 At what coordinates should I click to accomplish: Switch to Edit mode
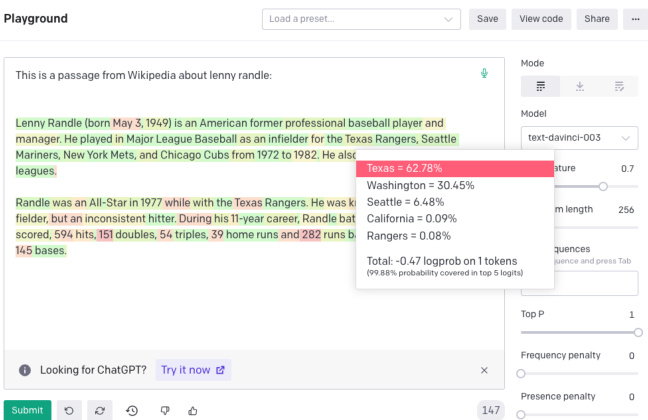click(x=619, y=87)
